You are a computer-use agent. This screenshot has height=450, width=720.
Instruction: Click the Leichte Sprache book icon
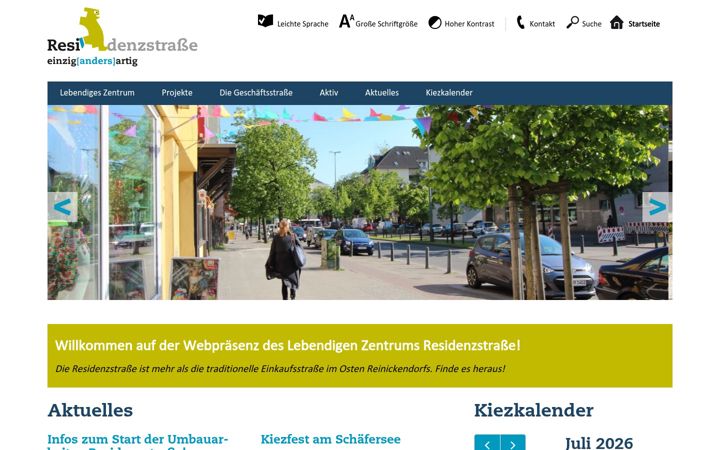tap(265, 21)
